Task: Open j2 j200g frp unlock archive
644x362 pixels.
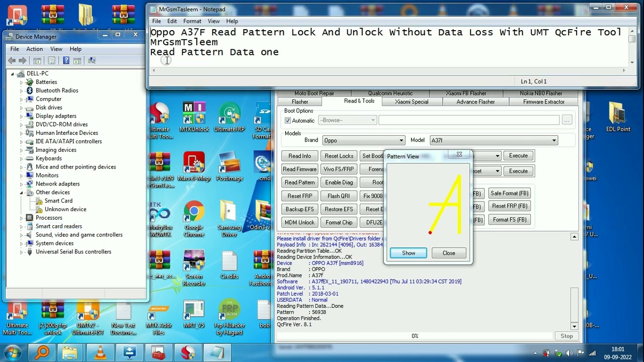Action: [52, 318]
